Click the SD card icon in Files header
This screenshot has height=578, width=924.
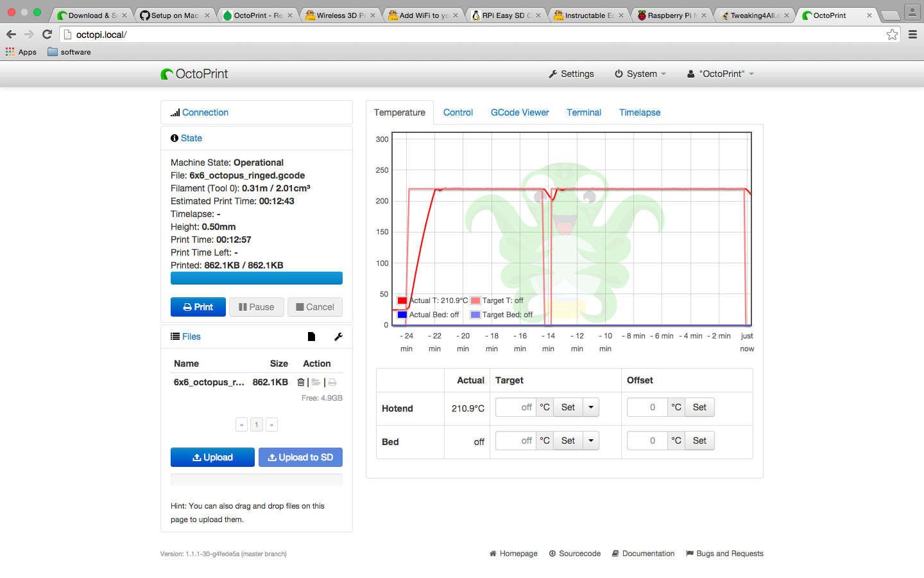coord(311,337)
